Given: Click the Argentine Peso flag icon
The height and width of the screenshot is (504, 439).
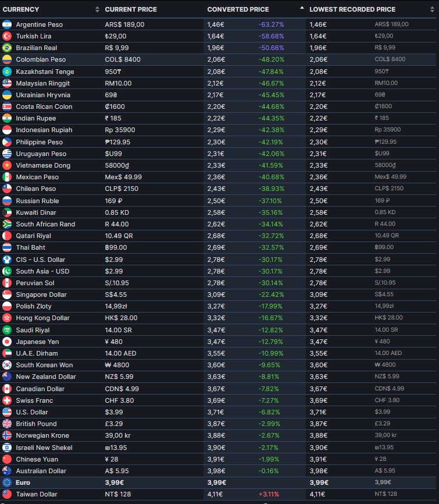Looking at the screenshot, I should coord(7,24).
